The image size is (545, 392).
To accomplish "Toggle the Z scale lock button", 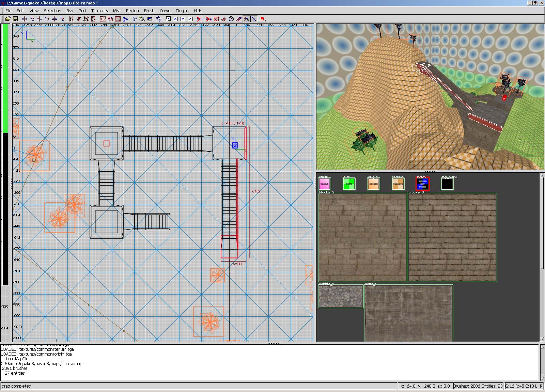I will (x=190, y=19).
